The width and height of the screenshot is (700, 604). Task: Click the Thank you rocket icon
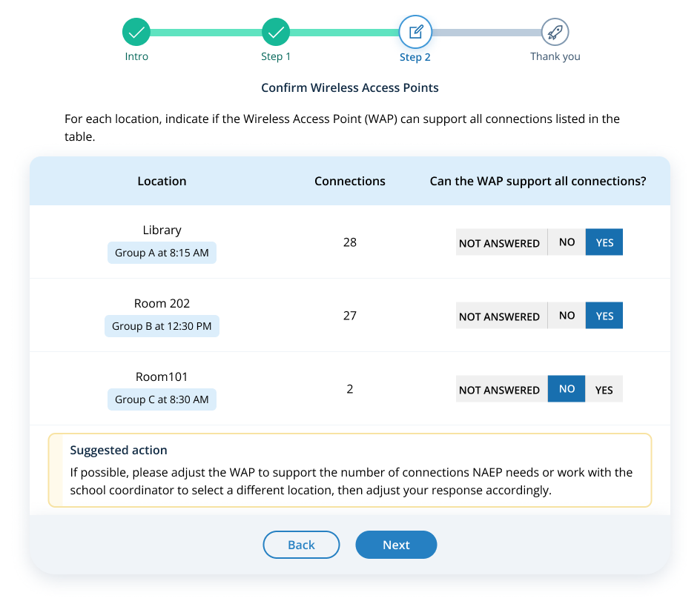tap(555, 32)
